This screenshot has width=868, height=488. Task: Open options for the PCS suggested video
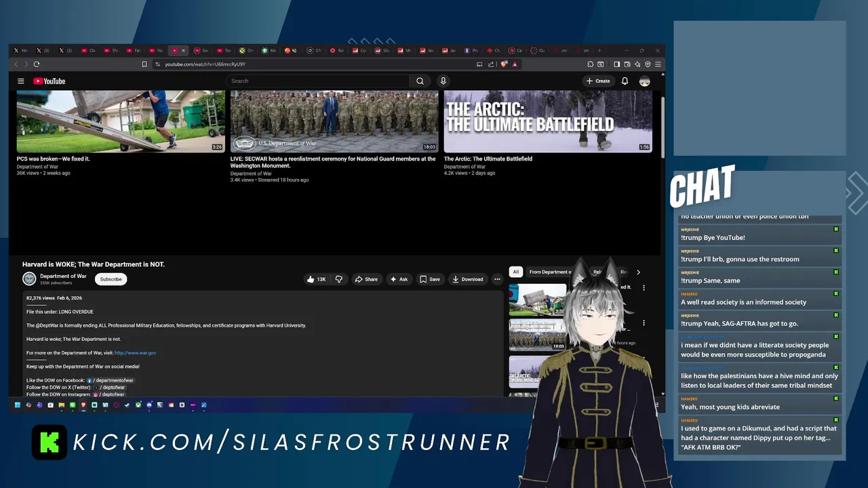(644, 287)
